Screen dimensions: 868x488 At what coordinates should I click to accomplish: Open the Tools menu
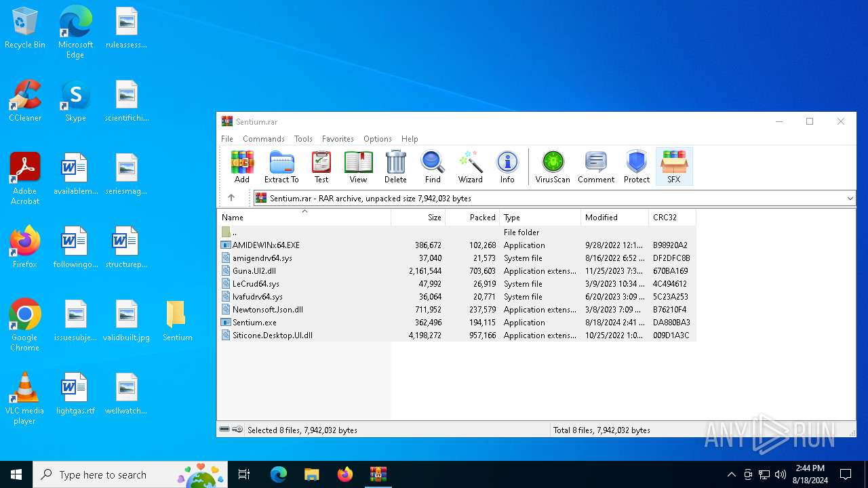pyautogui.click(x=303, y=138)
